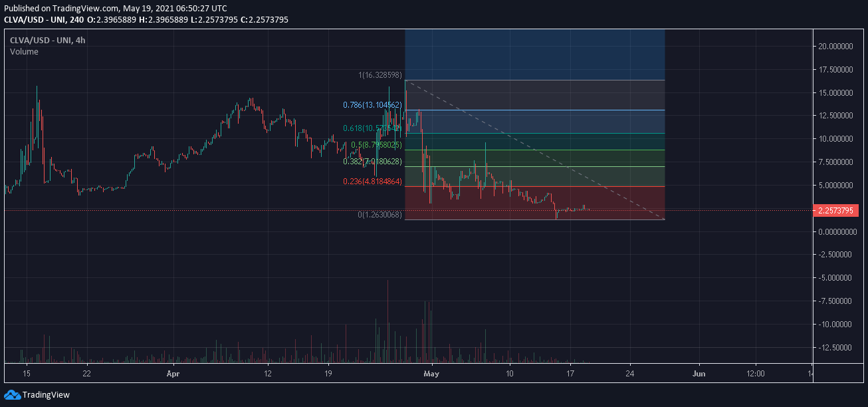Click the published on TradingView.com header text
868x407 pixels.
click(115, 8)
